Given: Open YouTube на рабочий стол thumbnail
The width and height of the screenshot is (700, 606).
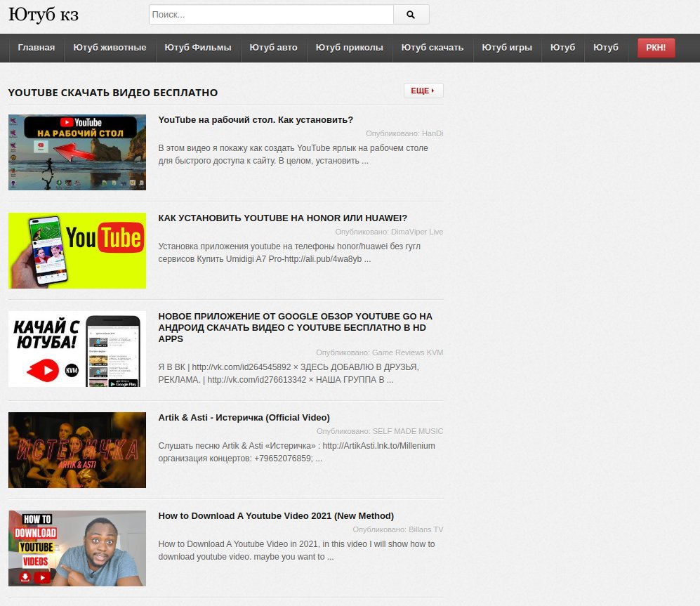Looking at the screenshot, I should point(77,152).
